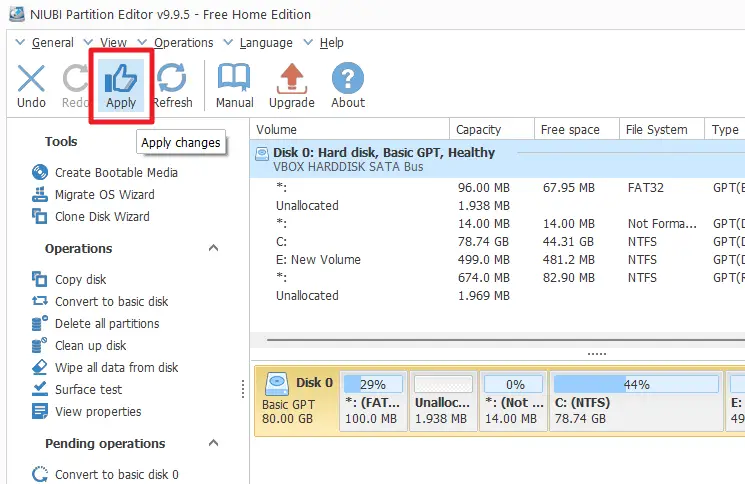Sort by the File System column header
This screenshot has width=745, height=484.
pyautogui.click(x=662, y=130)
